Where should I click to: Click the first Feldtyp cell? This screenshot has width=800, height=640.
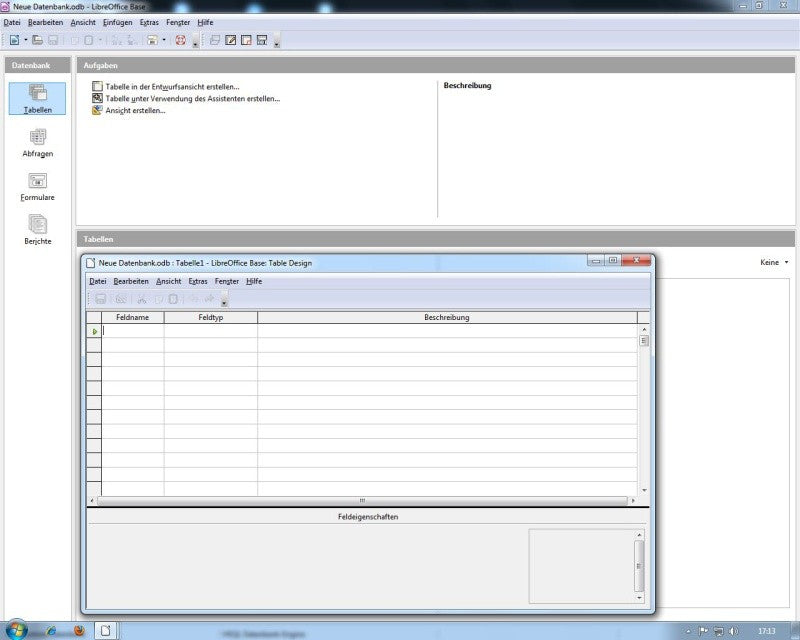pyautogui.click(x=211, y=331)
